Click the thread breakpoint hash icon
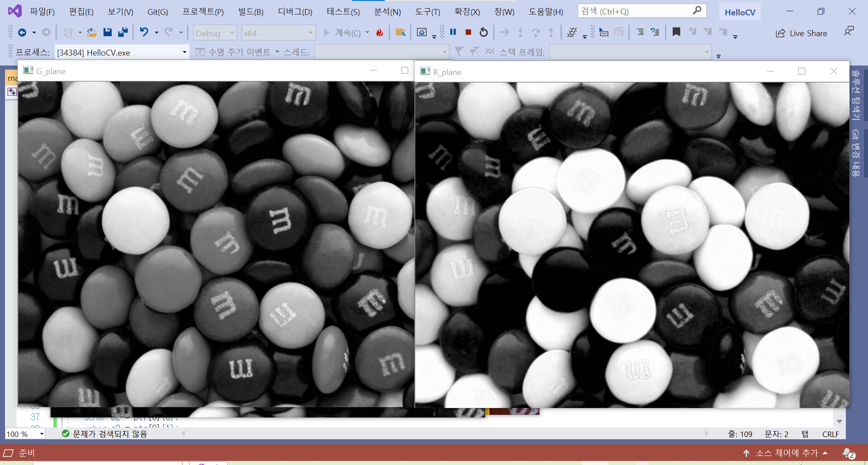The image size is (868, 465). [572, 32]
